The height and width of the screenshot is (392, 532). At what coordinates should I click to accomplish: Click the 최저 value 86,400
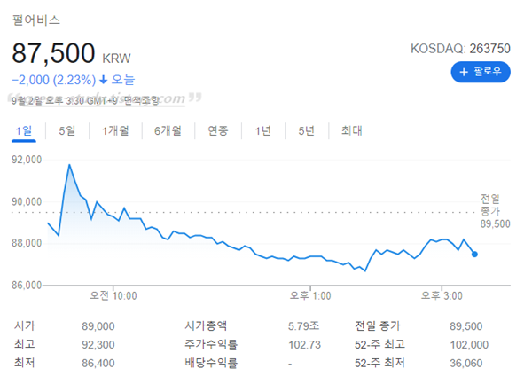[x=98, y=363]
